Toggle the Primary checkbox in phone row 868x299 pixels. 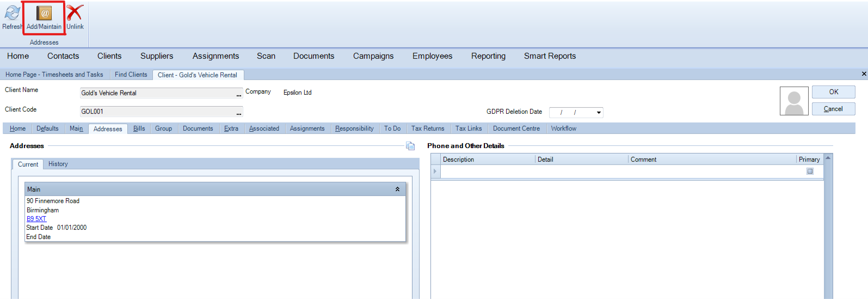[x=810, y=171]
